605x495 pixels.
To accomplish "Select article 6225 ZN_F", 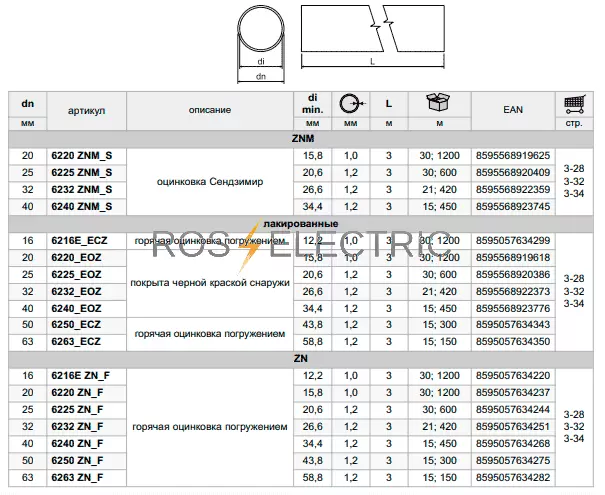I will point(77,409).
